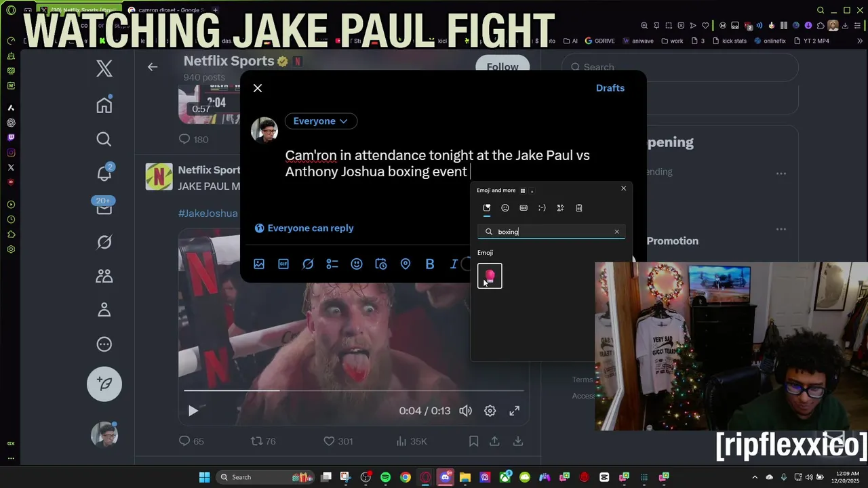
Task: Click Everyone can reply setting
Action: coord(304,228)
